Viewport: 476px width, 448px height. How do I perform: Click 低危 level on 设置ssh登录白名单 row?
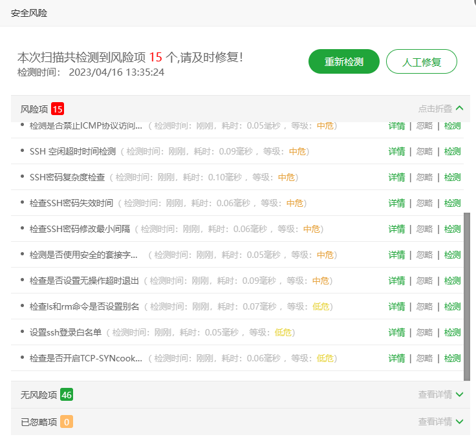point(283,332)
